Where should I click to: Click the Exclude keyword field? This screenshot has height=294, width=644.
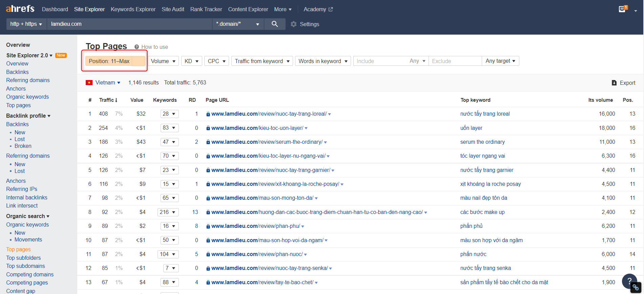[x=455, y=61]
